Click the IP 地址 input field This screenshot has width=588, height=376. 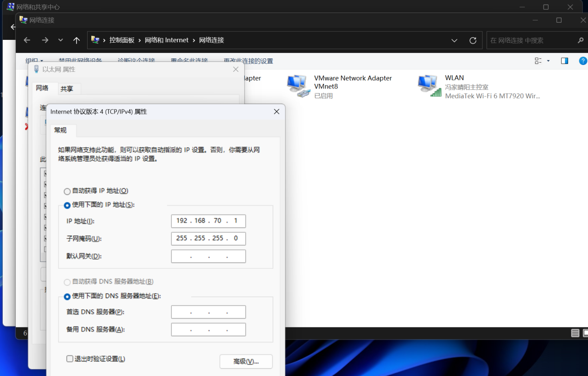[x=209, y=221]
